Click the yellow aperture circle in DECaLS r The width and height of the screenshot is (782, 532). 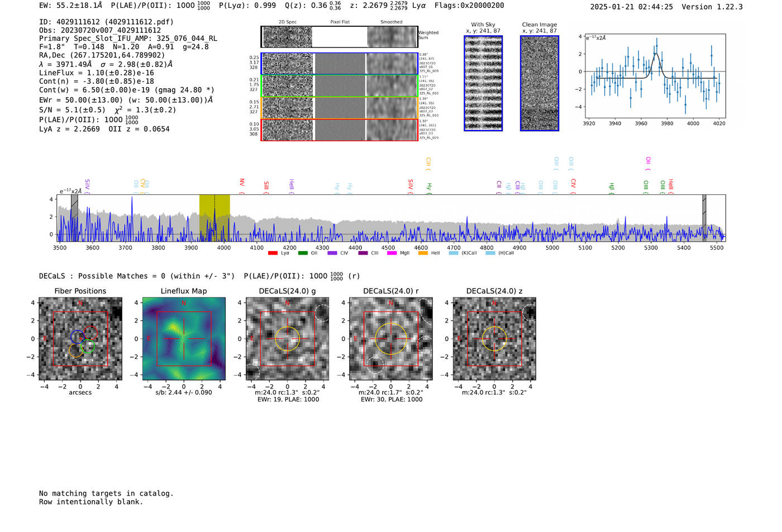pos(391,338)
